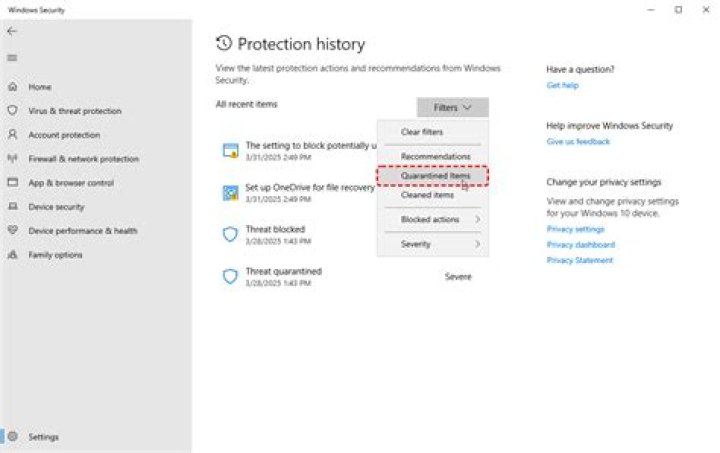The image size is (720, 453).
Task: Open Account protection section
Action: pyautogui.click(x=64, y=135)
